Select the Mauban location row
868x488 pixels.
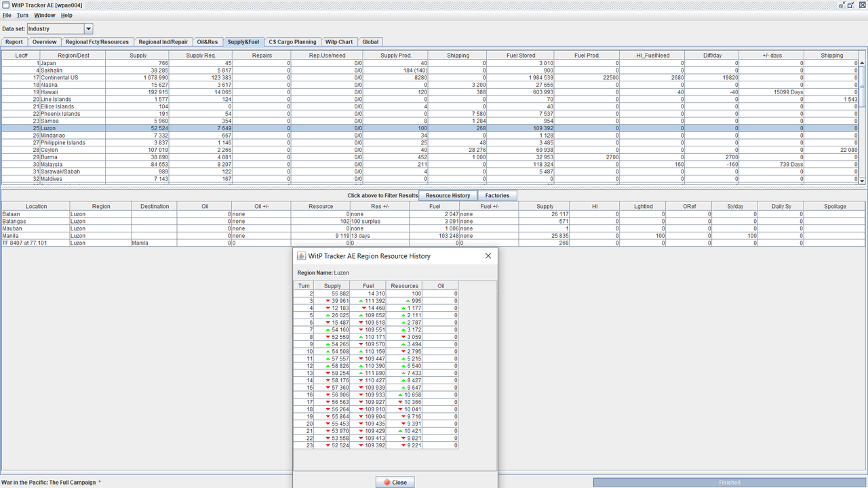click(433, 228)
